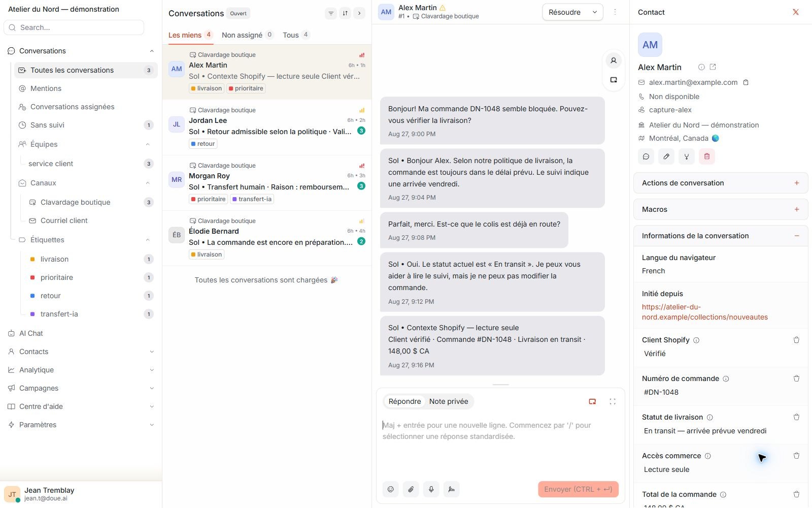Screen dimensions: 812x508
Task: Collapse the Conversations sidebar section
Action: pyautogui.click(x=152, y=51)
